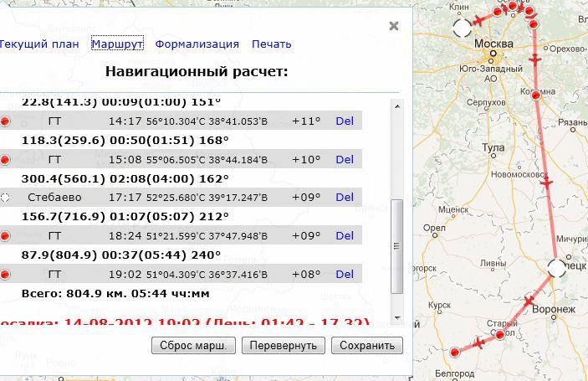The width and height of the screenshot is (588, 381).
Task: Click red waypoint dot near Коломна on map
Action: click(x=537, y=96)
